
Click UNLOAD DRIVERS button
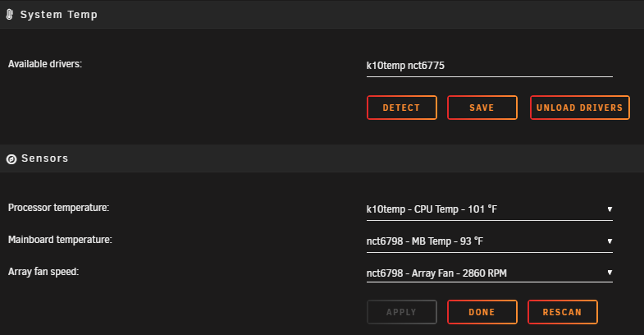pyautogui.click(x=579, y=108)
